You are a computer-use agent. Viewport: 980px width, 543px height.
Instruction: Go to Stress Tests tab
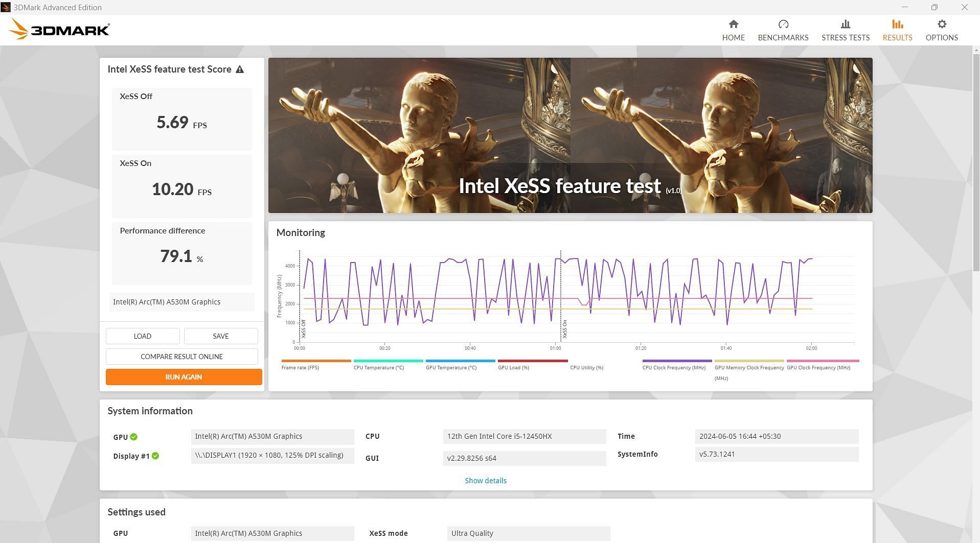[x=845, y=30]
